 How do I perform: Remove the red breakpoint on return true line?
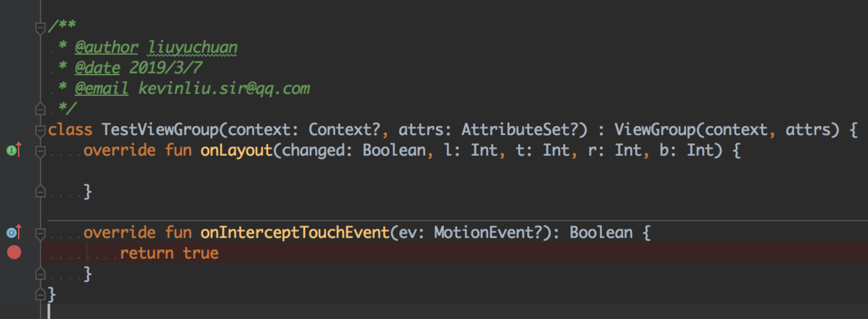click(x=14, y=253)
